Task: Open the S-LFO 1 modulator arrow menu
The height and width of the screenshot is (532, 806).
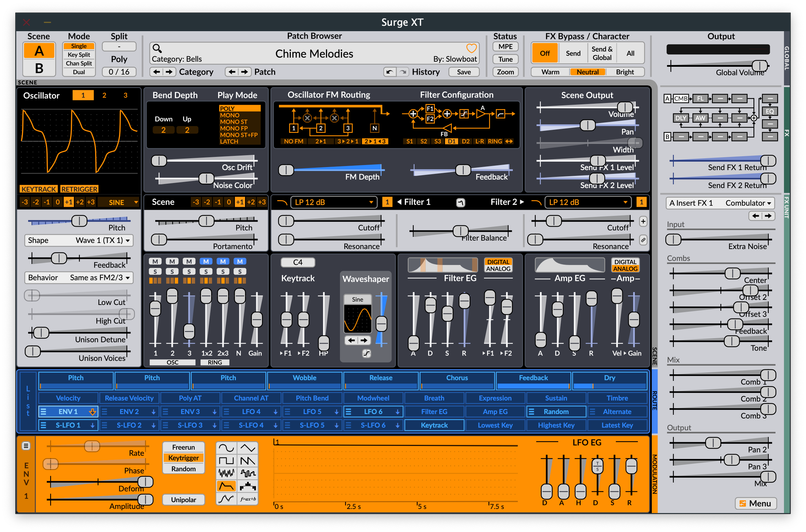Action: 92,425
